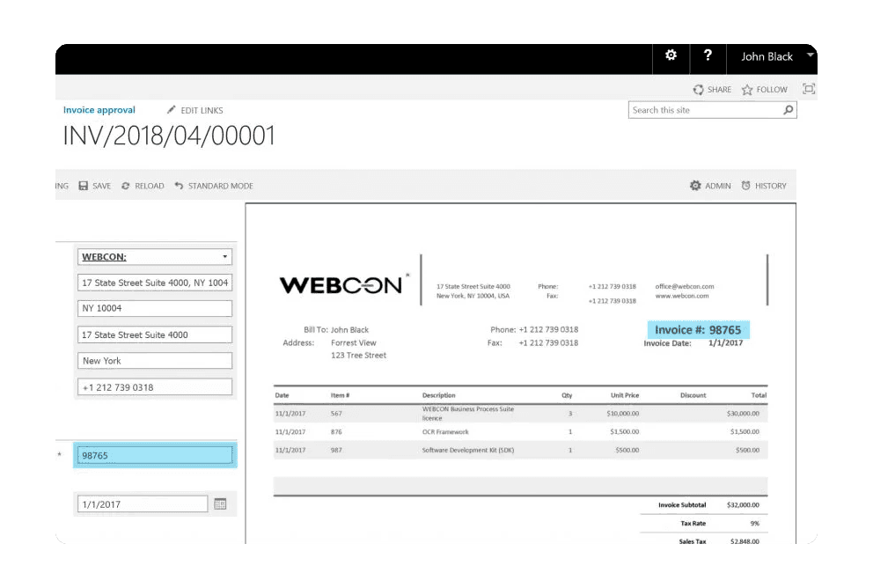Click the Tax Rate 9% value
The width and height of the screenshot is (873, 588).
coord(754,524)
